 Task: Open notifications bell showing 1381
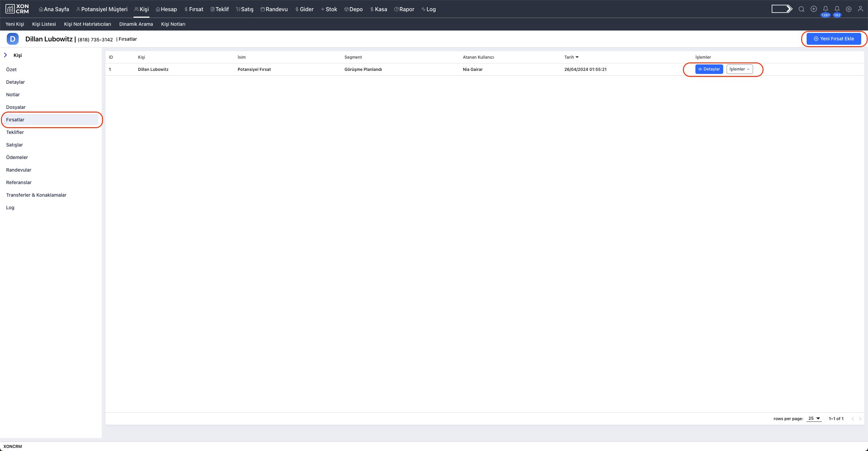pyautogui.click(x=825, y=9)
